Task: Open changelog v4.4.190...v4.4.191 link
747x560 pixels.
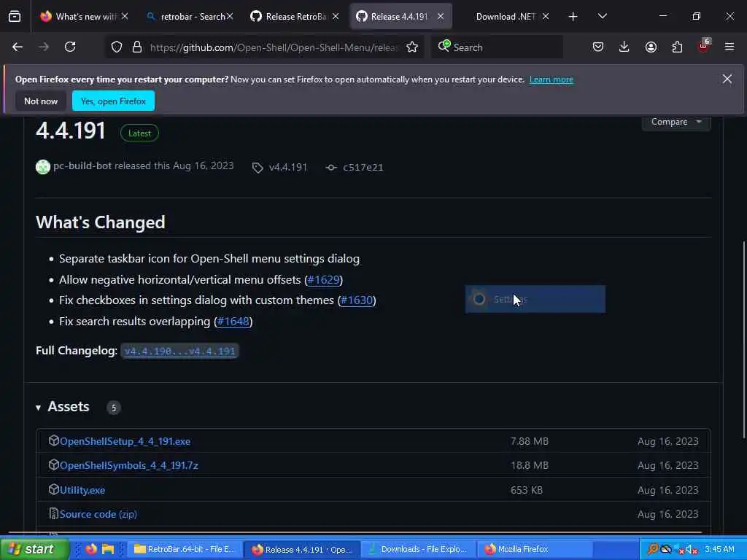Action: (x=179, y=351)
